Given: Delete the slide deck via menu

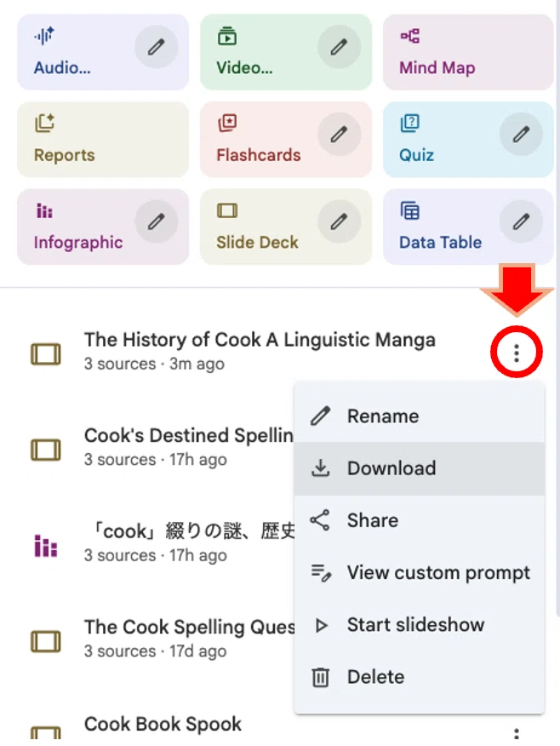Looking at the screenshot, I should click(x=420, y=677).
